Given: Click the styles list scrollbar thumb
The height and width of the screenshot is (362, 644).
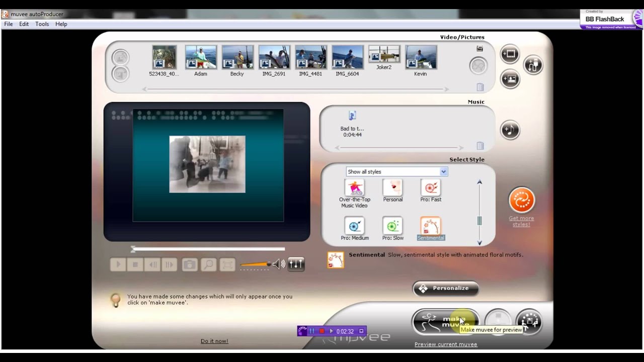Looking at the screenshot, I should click(x=479, y=221).
